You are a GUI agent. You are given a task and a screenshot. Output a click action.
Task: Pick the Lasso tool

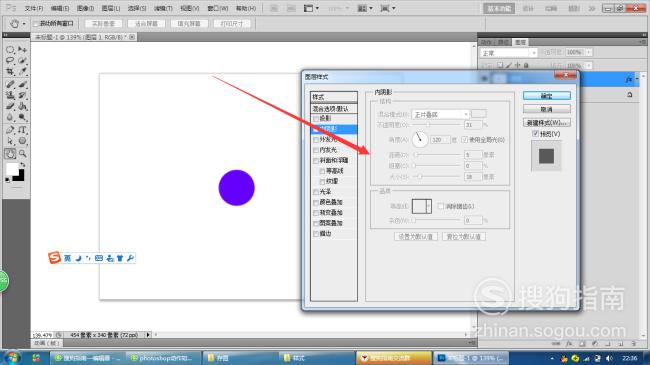(10, 61)
